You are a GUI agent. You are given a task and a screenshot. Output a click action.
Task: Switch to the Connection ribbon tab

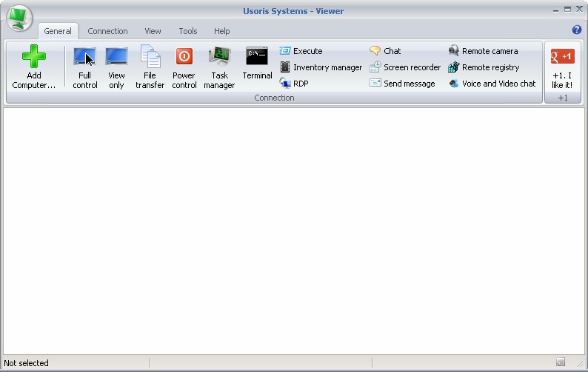(107, 31)
